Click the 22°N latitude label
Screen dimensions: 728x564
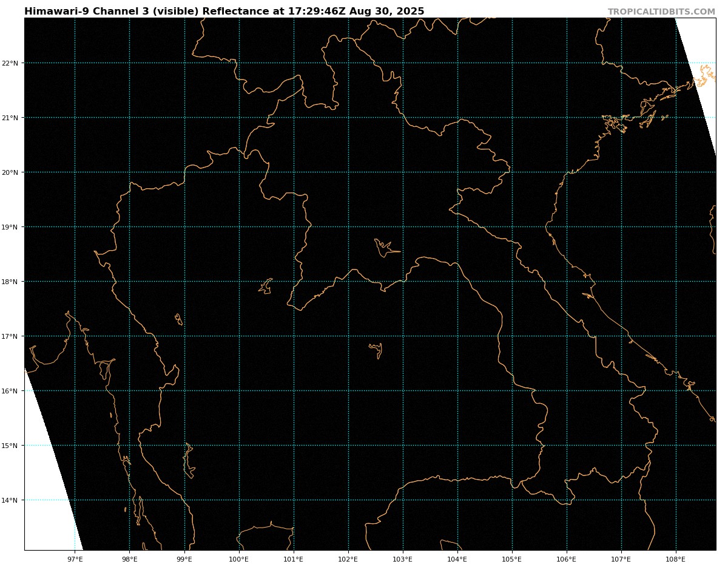(10, 63)
